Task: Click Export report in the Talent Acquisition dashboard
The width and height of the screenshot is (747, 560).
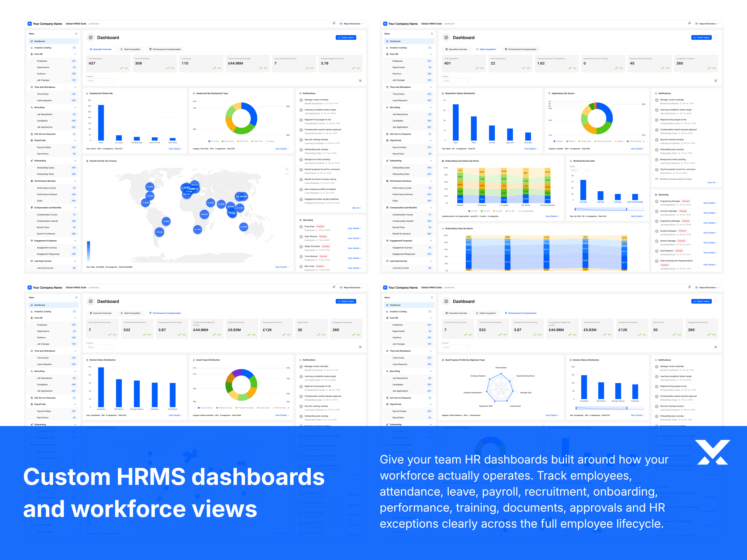Action: point(702,37)
